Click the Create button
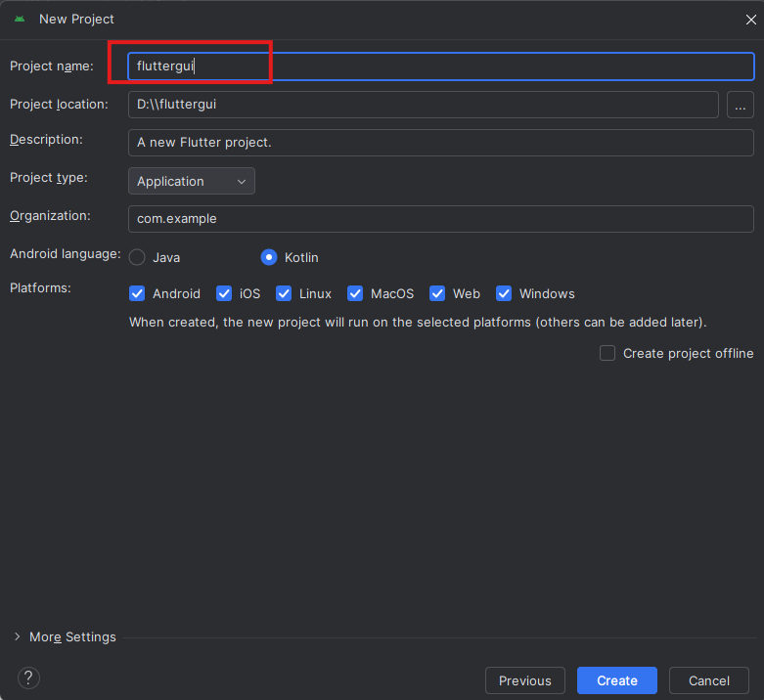Image resolution: width=764 pixels, height=700 pixels. point(616,680)
